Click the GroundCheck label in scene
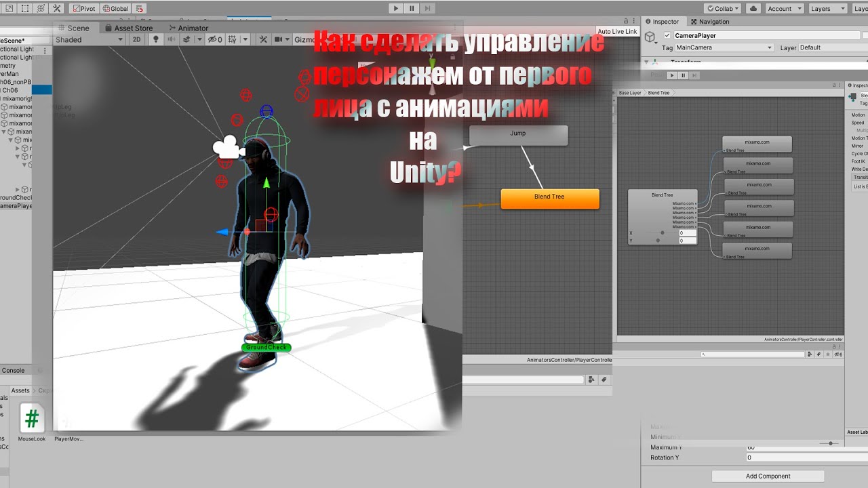The height and width of the screenshot is (488, 868). click(267, 347)
